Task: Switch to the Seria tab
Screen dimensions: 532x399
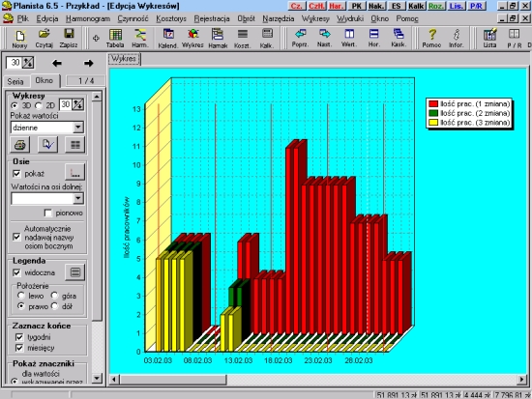Action: click(x=15, y=81)
